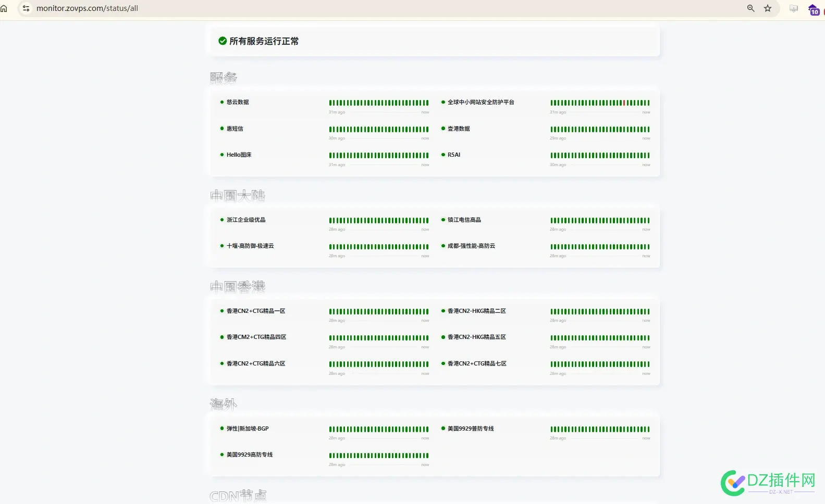
Task: Click the 中国大陆 section heading
Action: tap(238, 195)
